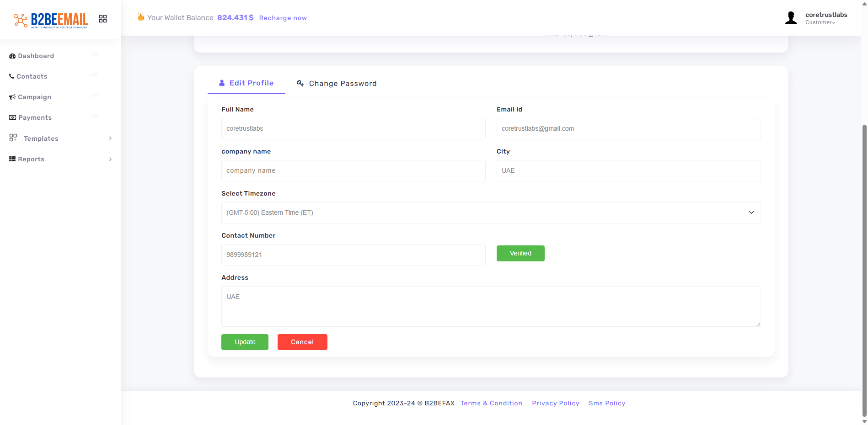The width and height of the screenshot is (868, 425).
Task: Open Contacts in the sidebar
Action: click(x=32, y=76)
